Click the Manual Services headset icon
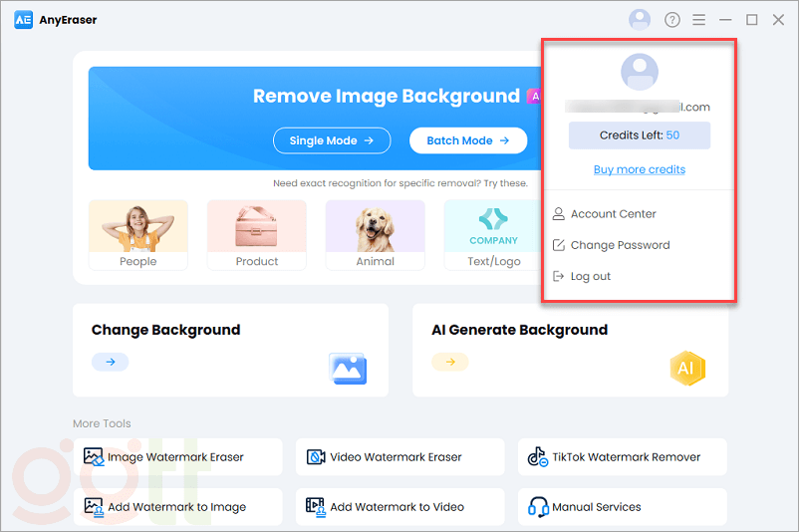Image resolution: width=799 pixels, height=532 pixels. coord(538,507)
